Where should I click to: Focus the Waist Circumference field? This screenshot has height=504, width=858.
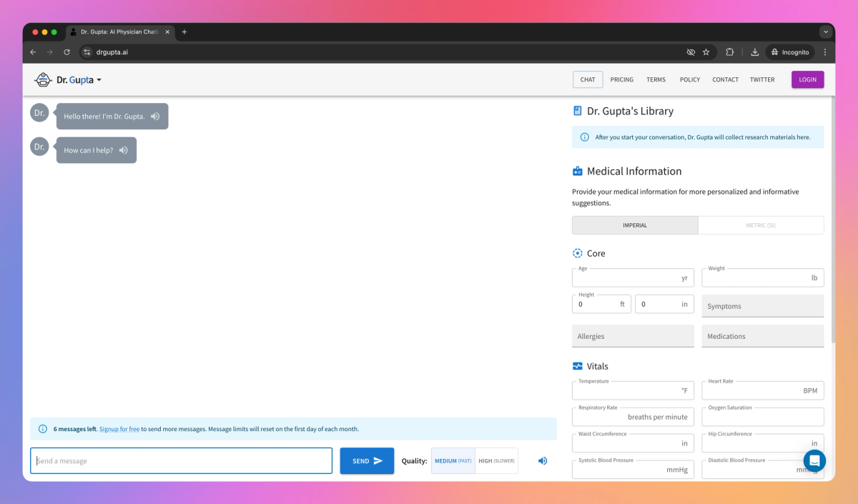click(633, 443)
